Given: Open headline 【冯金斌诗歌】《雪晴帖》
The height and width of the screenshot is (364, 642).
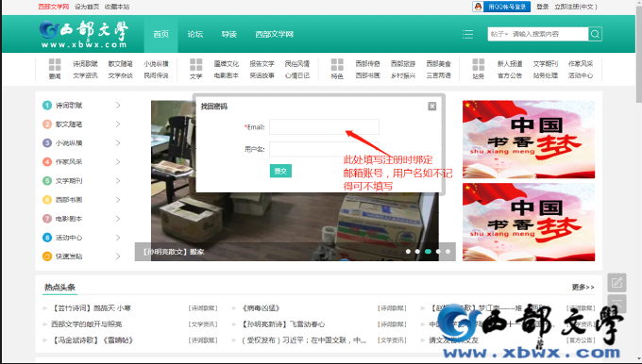Looking at the screenshot, I should (93, 340).
